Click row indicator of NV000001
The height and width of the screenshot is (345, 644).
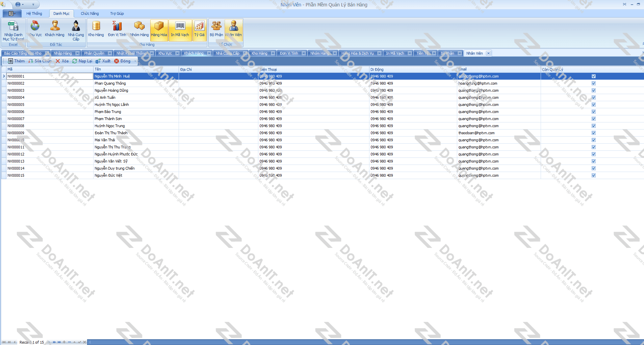[x=4, y=76]
